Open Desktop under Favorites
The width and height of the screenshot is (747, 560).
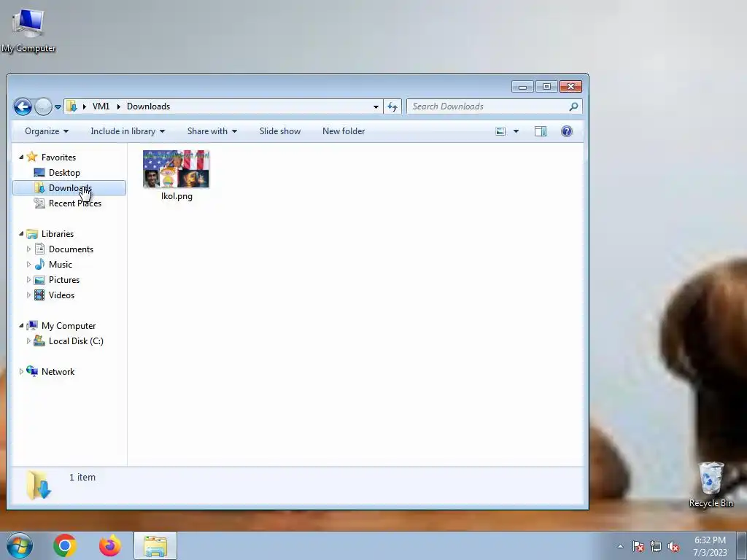click(x=64, y=172)
